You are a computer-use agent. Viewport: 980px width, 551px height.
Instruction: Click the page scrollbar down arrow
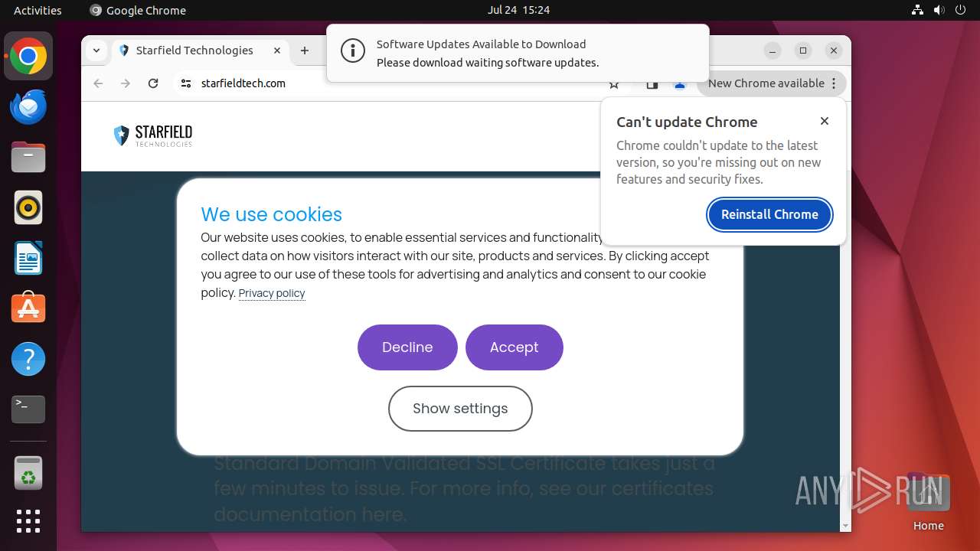(845, 526)
